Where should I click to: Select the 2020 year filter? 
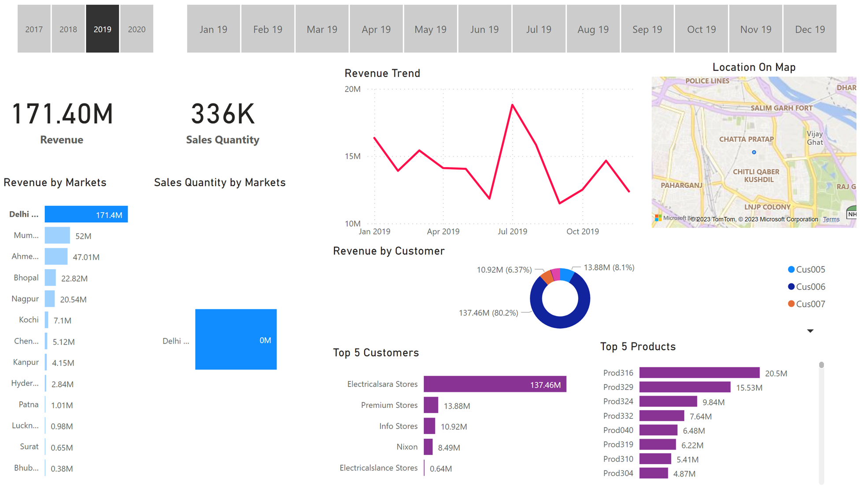(x=137, y=29)
